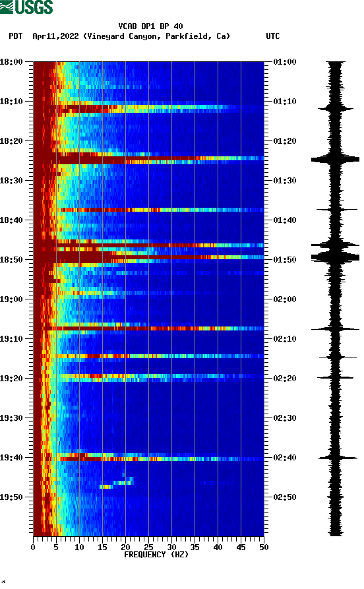
Task: Click the 01:20 UTC time label
Action: pos(285,141)
